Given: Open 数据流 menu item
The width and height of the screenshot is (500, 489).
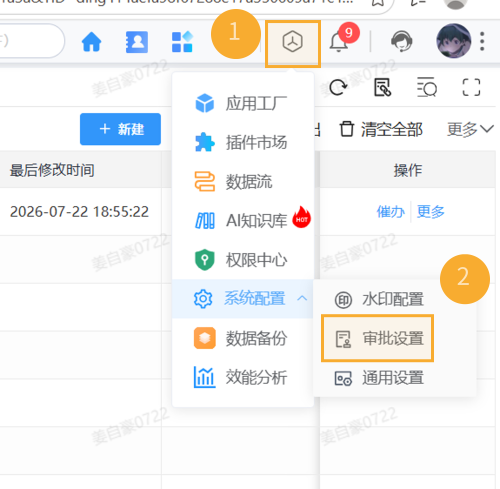Looking at the screenshot, I should click(x=243, y=182).
